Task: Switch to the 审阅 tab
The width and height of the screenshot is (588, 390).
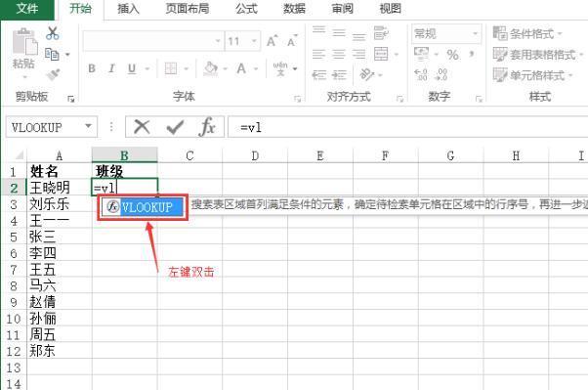Action: [343, 8]
